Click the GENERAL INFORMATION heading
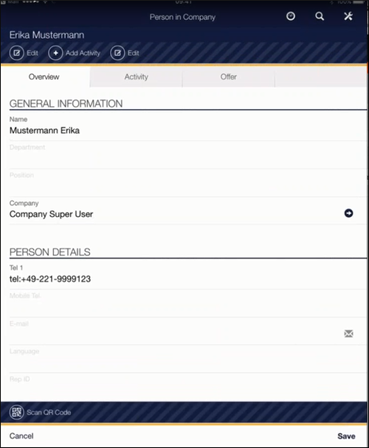Screen dimensions: 369x448 click(x=66, y=104)
